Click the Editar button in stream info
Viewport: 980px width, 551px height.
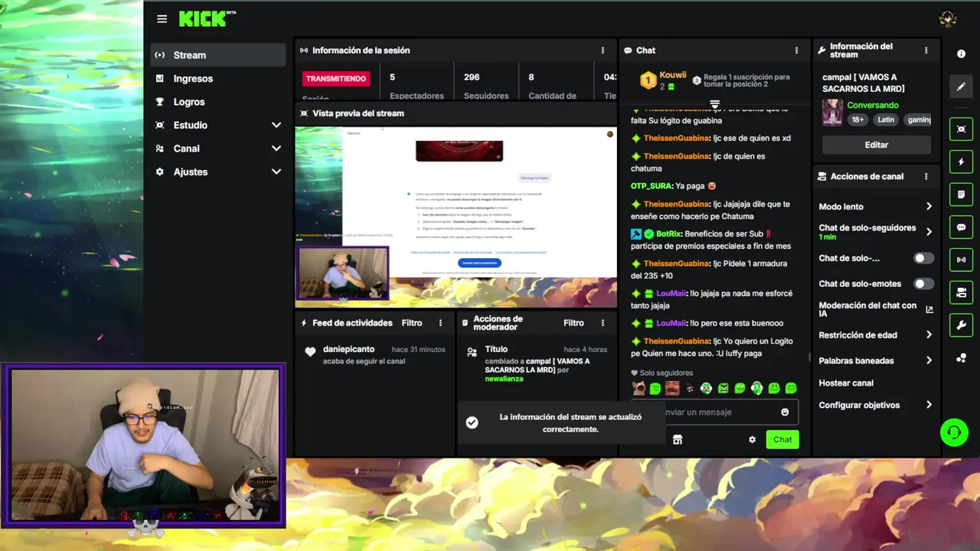[x=877, y=145]
